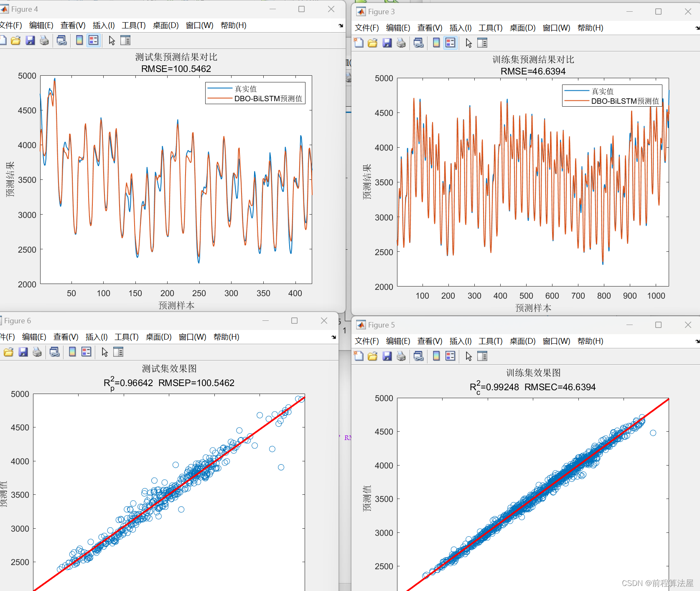Image resolution: width=700 pixels, height=591 pixels.
Task: Toggle insert colorbar in Figure 6 toolbar
Action: coord(72,352)
